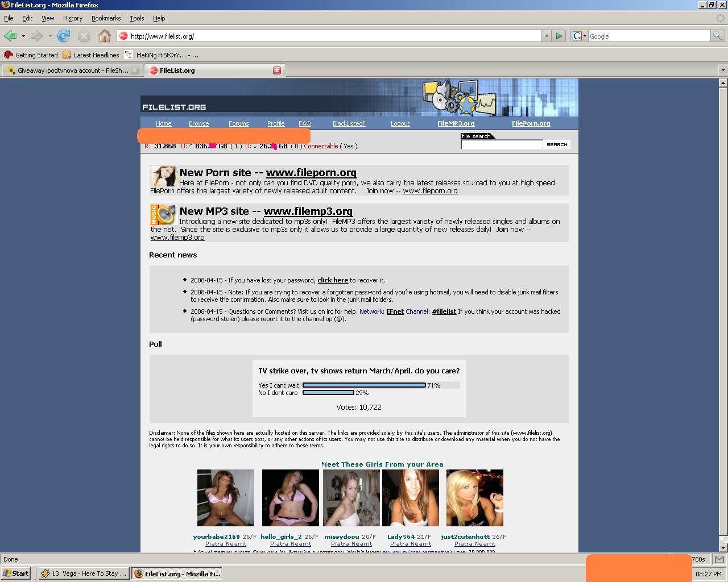Click inside the file search text field
The image size is (728, 582).
[x=501, y=145]
